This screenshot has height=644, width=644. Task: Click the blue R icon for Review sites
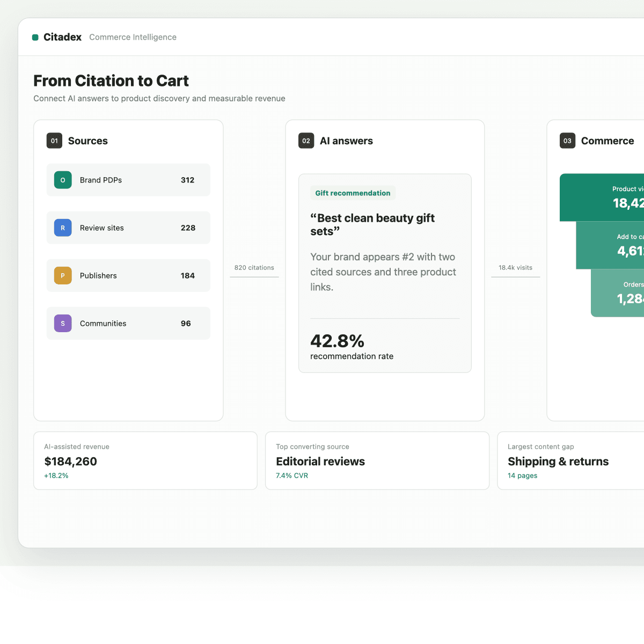click(63, 228)
